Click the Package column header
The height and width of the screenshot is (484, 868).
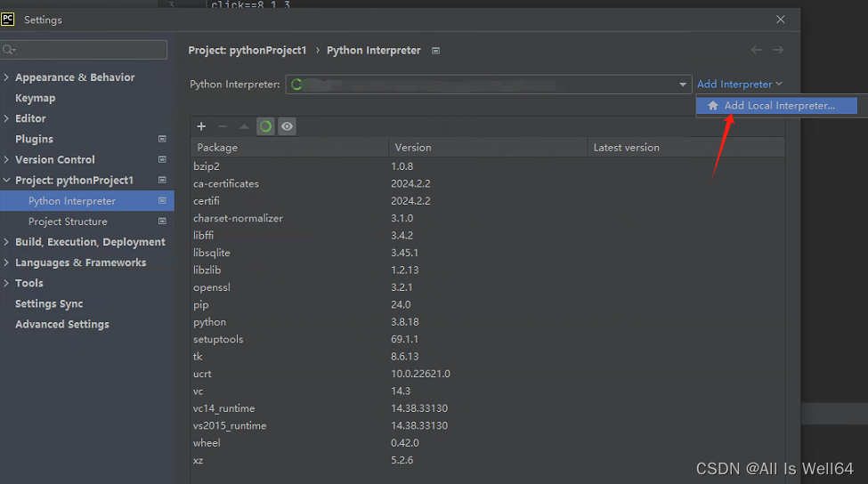coord(289,148)
